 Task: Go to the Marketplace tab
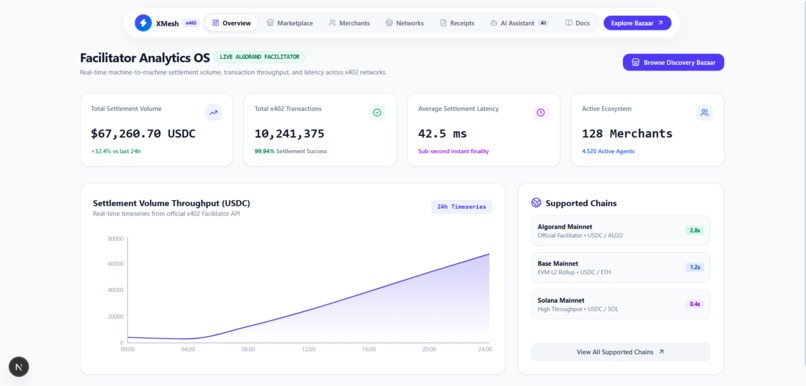click(289, 23)
